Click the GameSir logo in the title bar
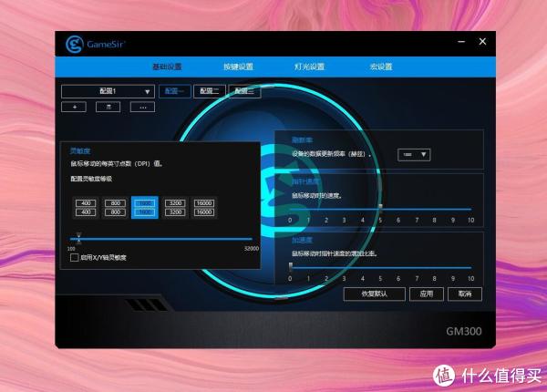 [95, 45]
